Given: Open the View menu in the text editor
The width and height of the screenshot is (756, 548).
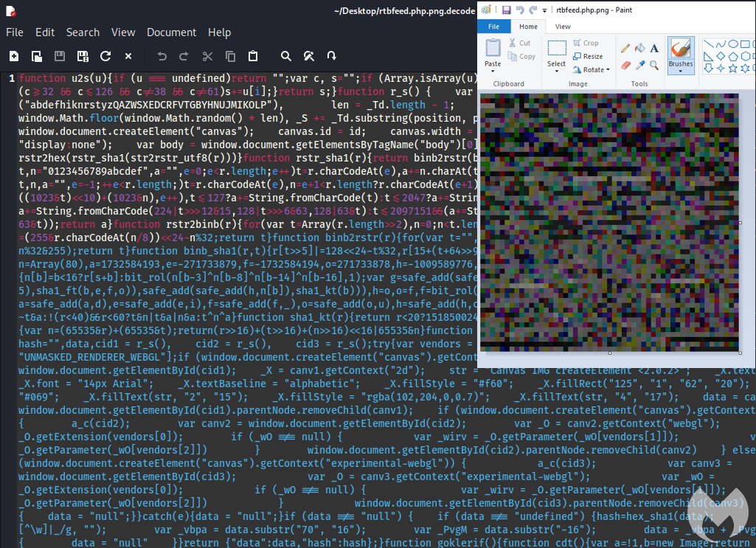Looking at the screenshot, I should 123,32.
